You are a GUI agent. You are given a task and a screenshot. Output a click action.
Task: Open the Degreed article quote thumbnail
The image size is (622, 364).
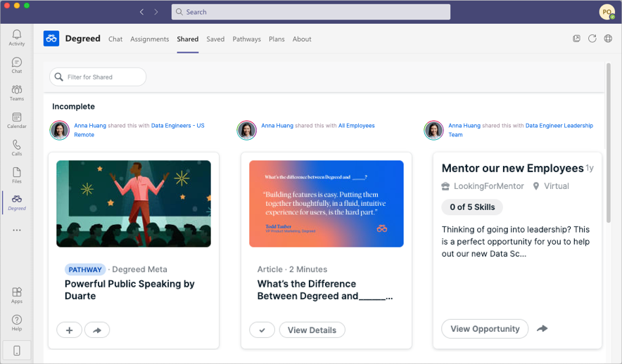(326, 204)
